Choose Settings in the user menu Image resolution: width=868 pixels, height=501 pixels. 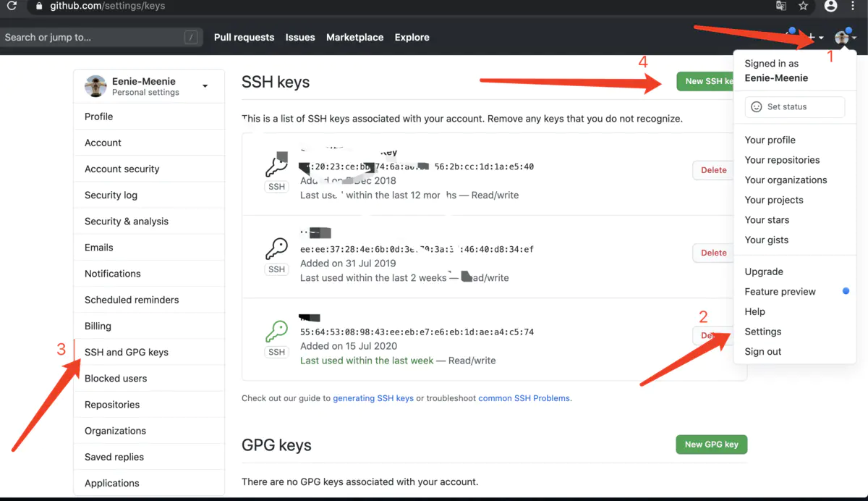click(762, 332)
